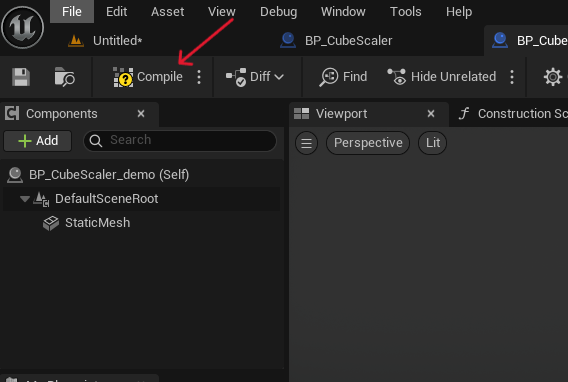Open viewport hamburger options menu
The image size is (568, 382).
point(306,143)
